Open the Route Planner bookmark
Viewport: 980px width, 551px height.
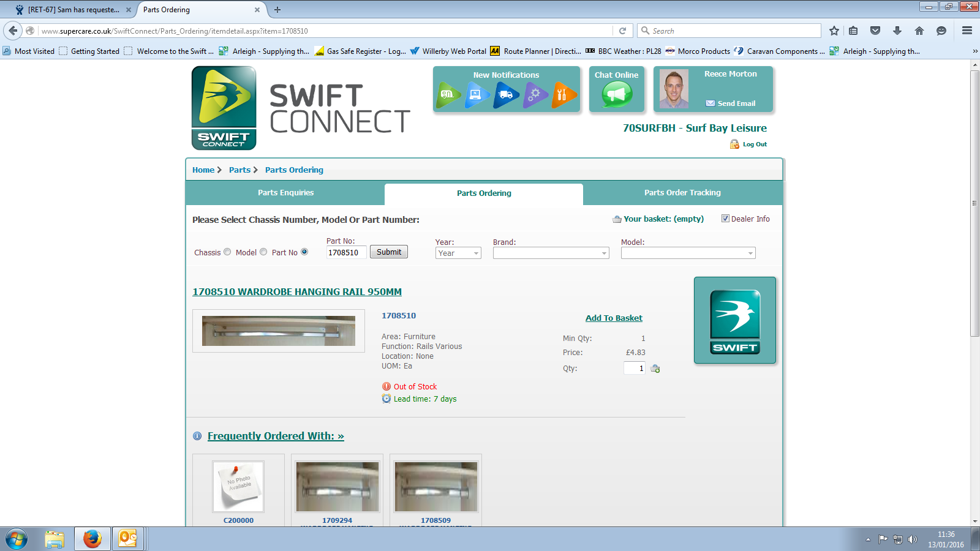(535, 51)
